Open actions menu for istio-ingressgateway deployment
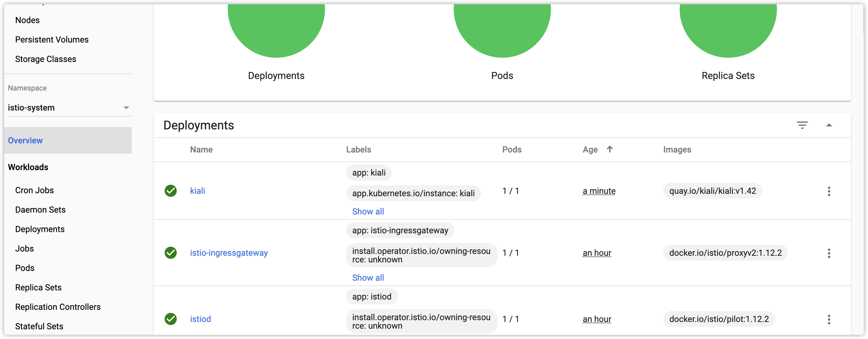The height and width of the screenshot is (339, 868). coord(829,253)
